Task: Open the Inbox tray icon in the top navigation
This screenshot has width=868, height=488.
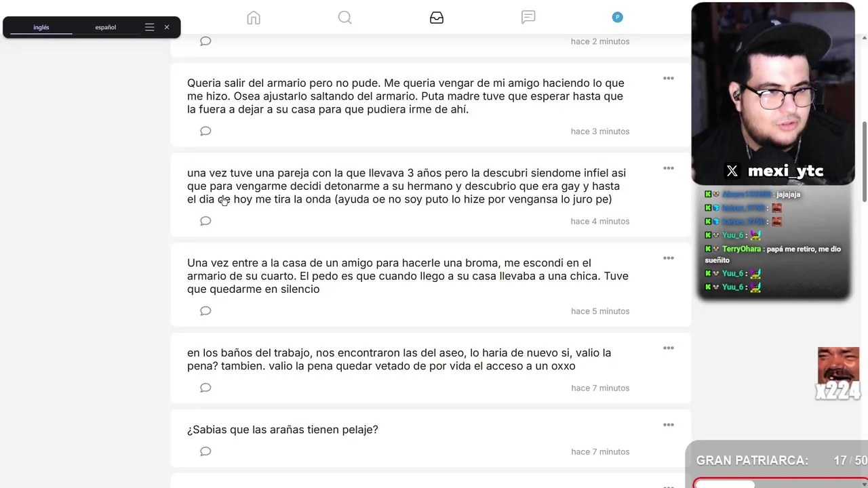Action: pyautogui.click(x=437, y=18)
